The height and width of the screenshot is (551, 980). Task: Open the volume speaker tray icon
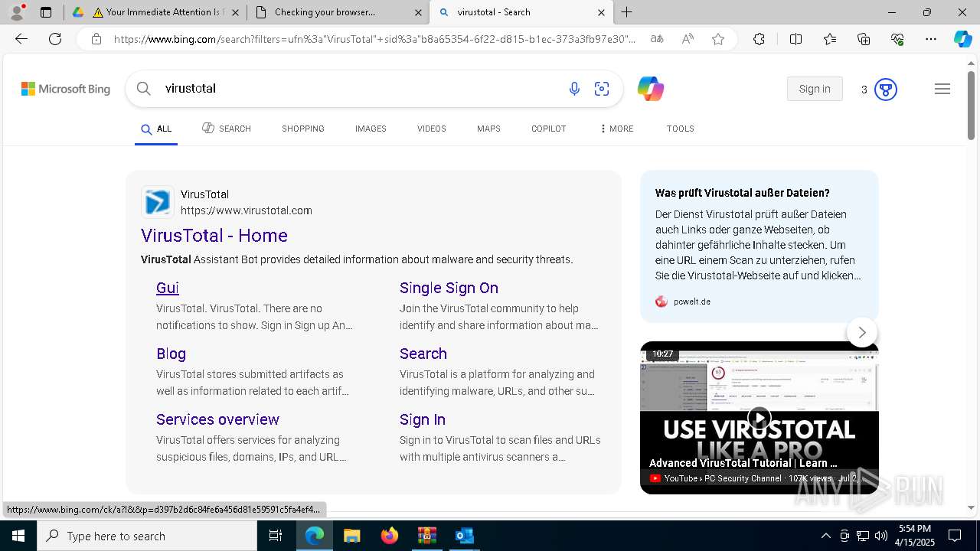881,536
